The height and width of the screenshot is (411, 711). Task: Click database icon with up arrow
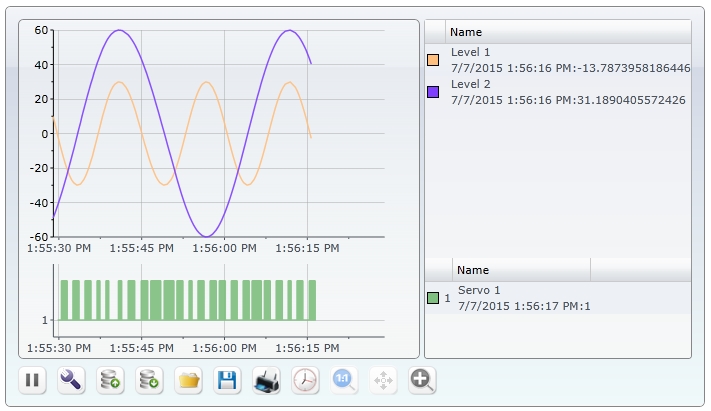tap(110, 380)
